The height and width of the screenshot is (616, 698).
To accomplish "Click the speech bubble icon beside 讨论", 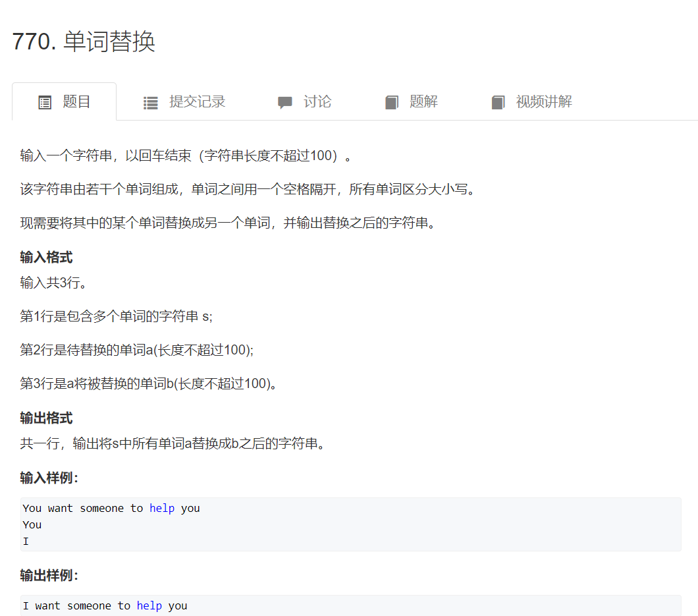I will click(x=285, y=102).
